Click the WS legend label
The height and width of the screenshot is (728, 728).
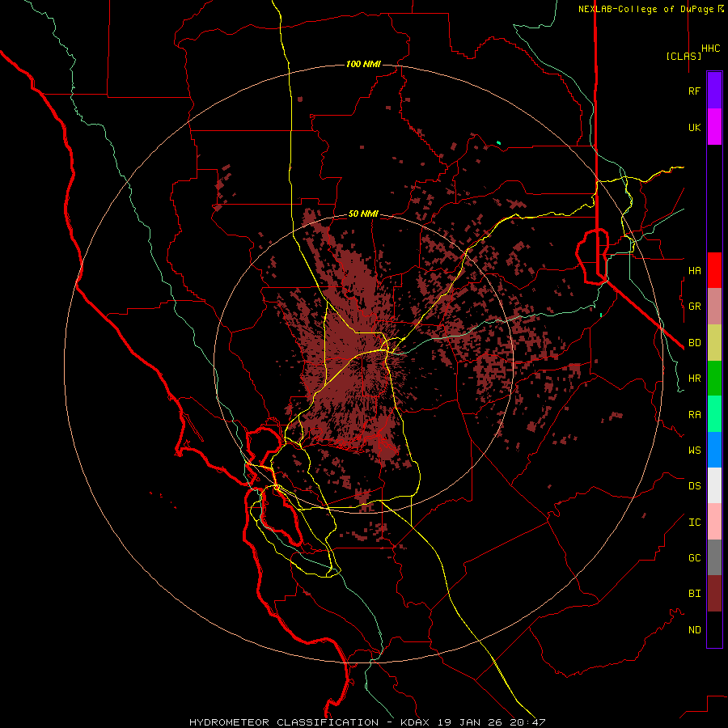coord(694,451)
